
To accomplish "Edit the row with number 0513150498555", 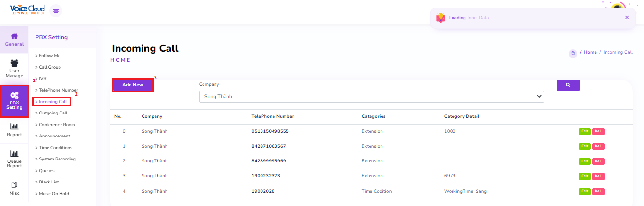I will [584, 131].
